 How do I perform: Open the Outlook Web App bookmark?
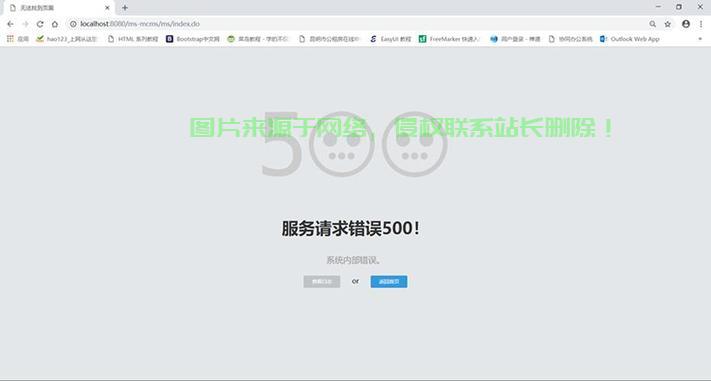coord(629,39)
